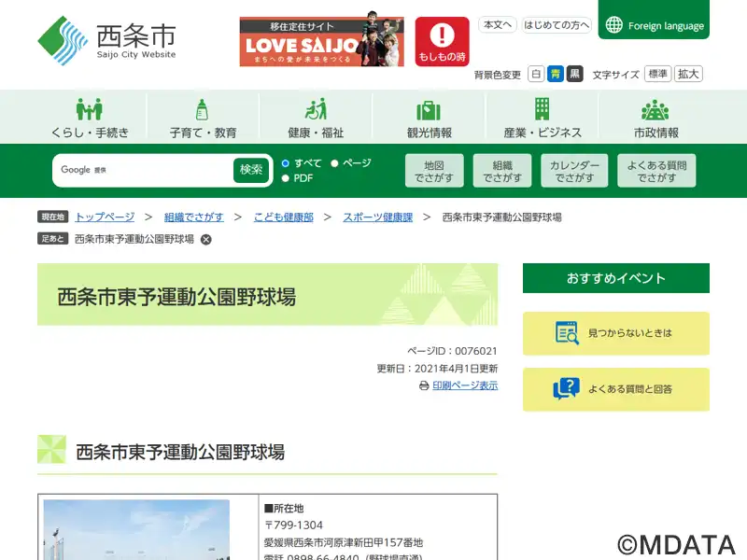This screenshot has width=747, height=560.
Task: Select the PDF search radio button
Action: (286, 178)
